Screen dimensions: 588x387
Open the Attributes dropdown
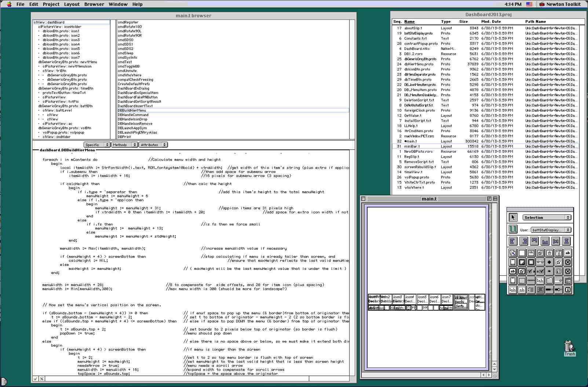[153, 145]
